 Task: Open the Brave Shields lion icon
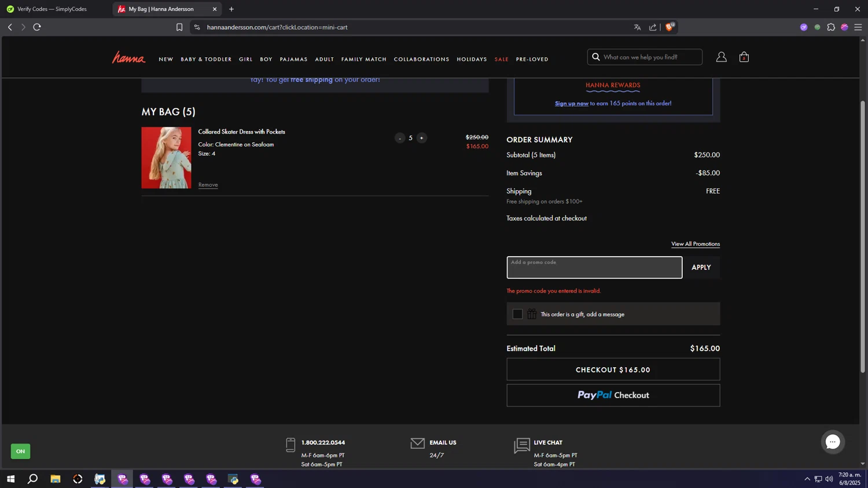pos(670,27)
